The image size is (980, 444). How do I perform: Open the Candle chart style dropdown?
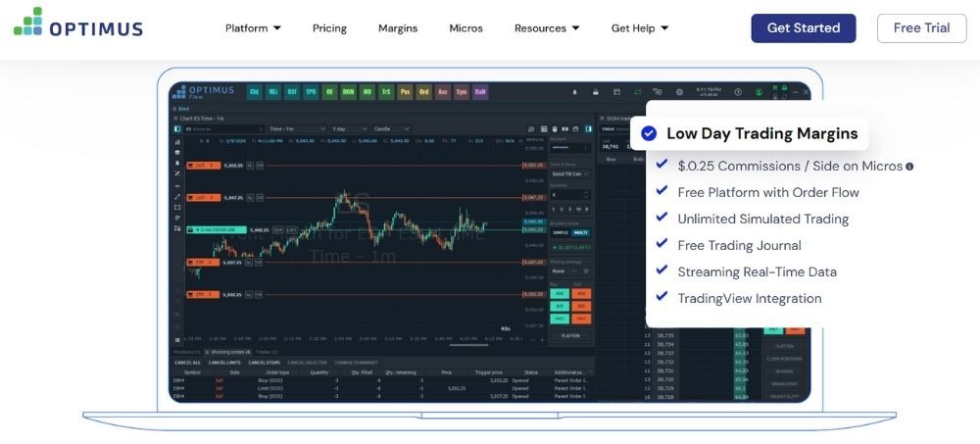[392, 128]
